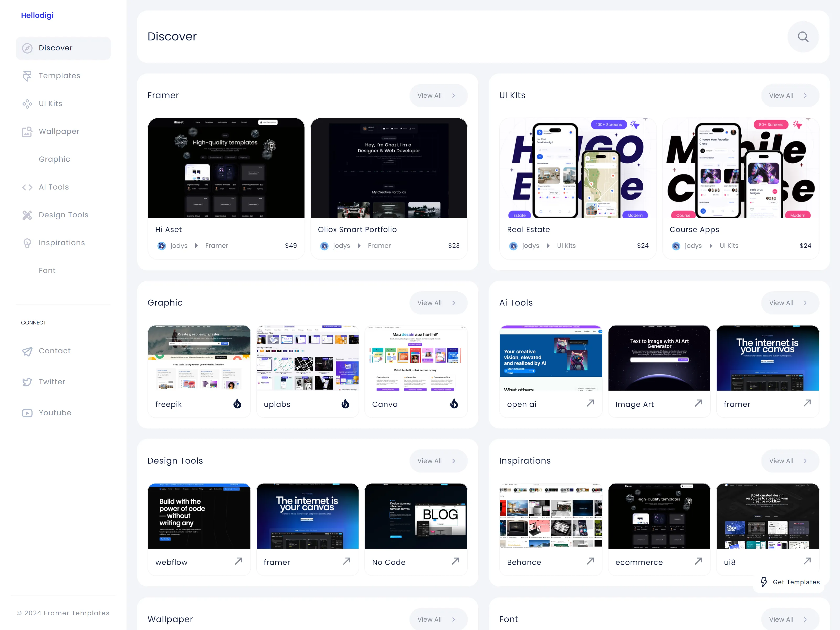Click the flame icon on Canva card
Viewport: 840px width, 630px height.
coord(454,403)
